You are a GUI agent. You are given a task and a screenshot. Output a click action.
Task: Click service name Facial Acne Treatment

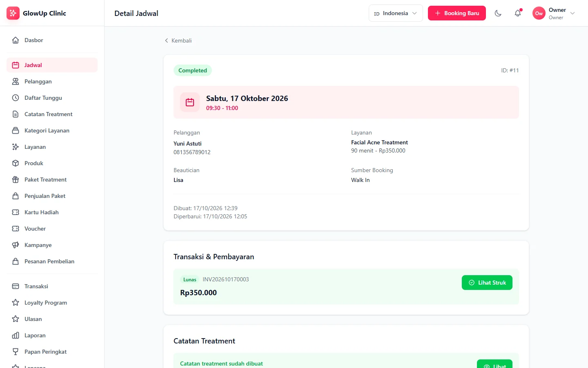click(x=379, y=142)
